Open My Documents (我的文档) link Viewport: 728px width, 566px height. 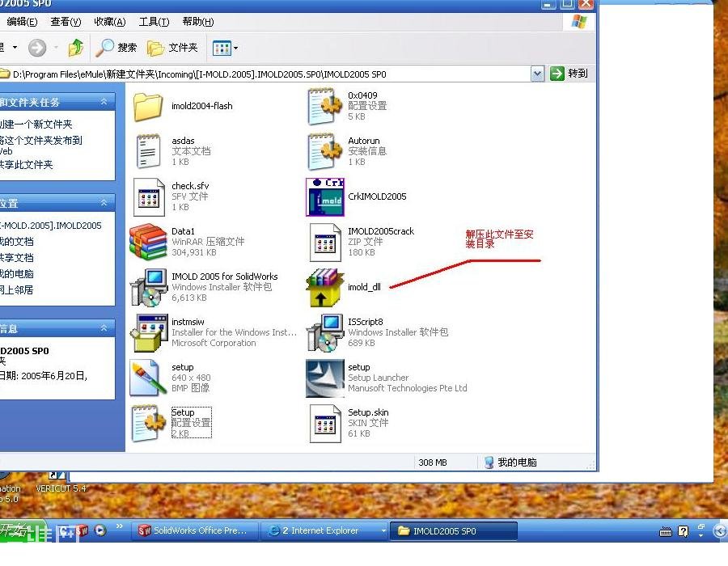click(17, 242)
